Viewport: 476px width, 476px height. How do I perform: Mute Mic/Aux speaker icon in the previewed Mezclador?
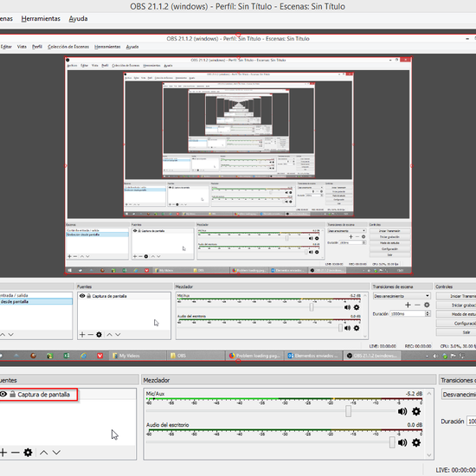click(347, 307)
